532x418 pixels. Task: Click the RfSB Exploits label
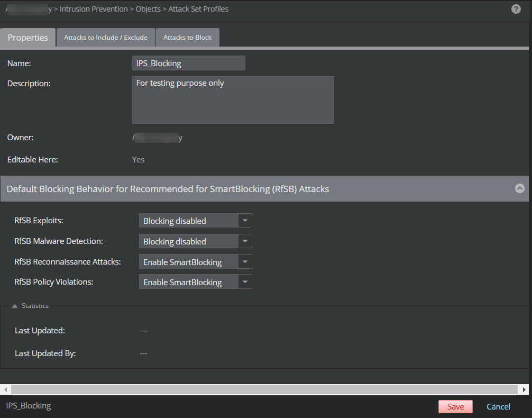click(x=39, y=220)
